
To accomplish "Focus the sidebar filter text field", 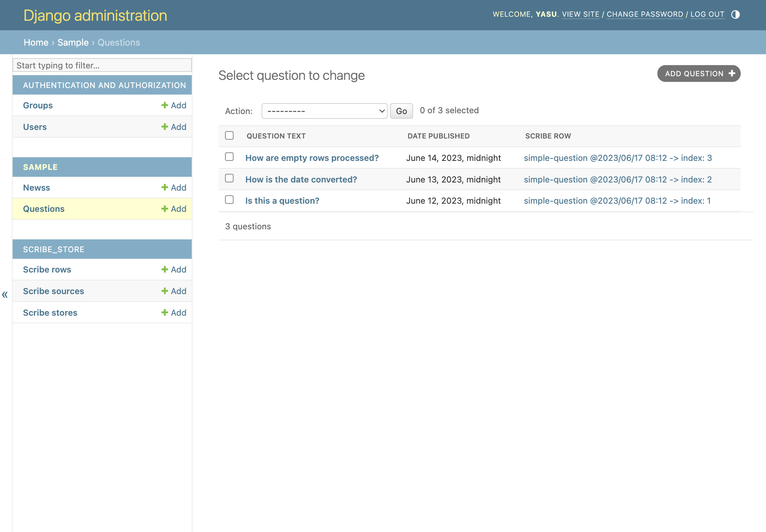I will [102, 65].
